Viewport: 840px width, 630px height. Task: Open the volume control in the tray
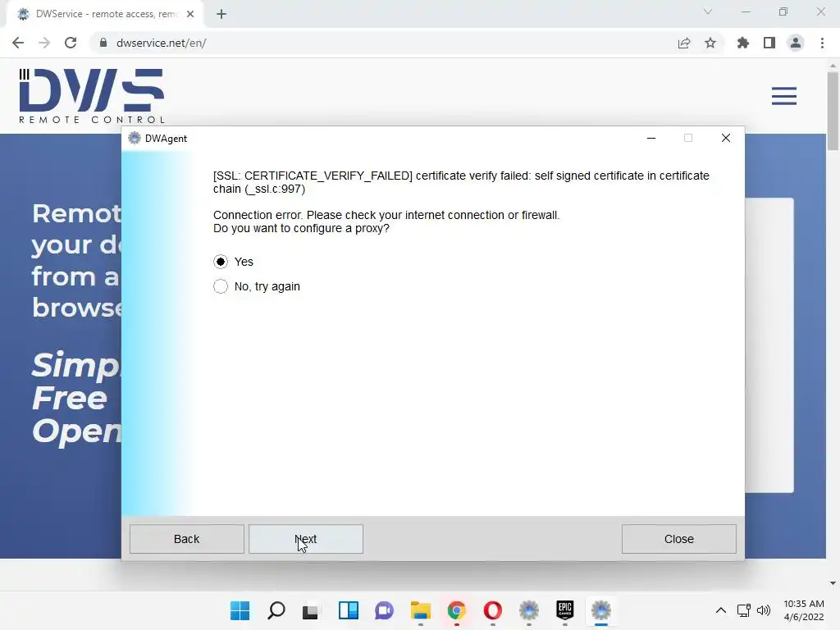click(764, 610)
